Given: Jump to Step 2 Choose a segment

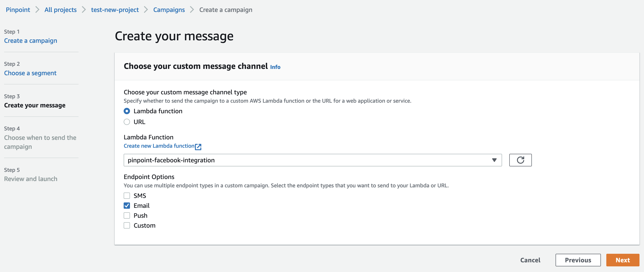Looking at the screenshot, I should [x=30, y=73].
